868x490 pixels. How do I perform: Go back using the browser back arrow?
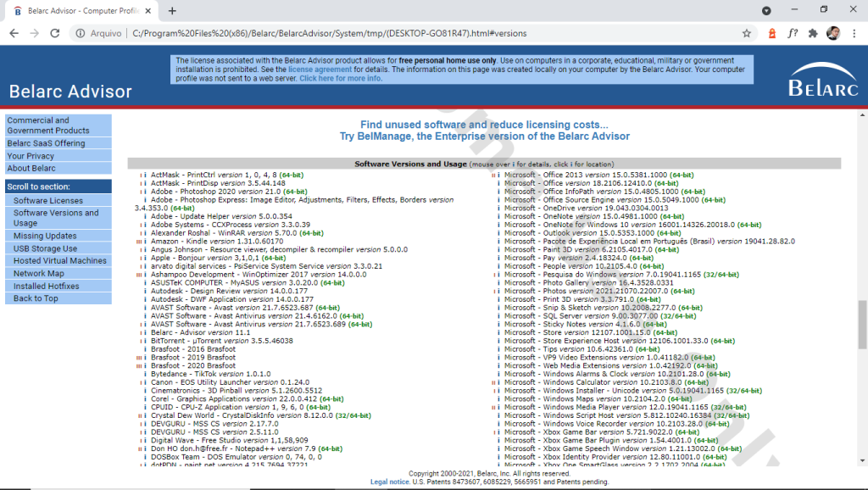(x=14, y=33)
